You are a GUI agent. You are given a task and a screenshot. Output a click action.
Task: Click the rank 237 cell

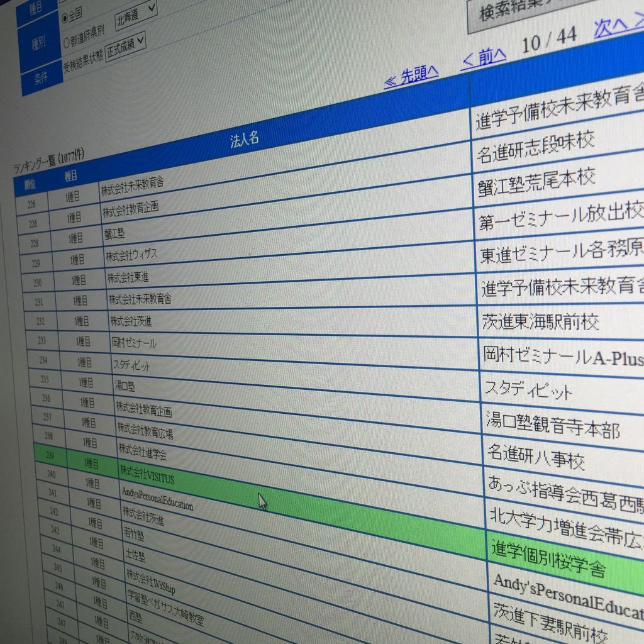48,417
